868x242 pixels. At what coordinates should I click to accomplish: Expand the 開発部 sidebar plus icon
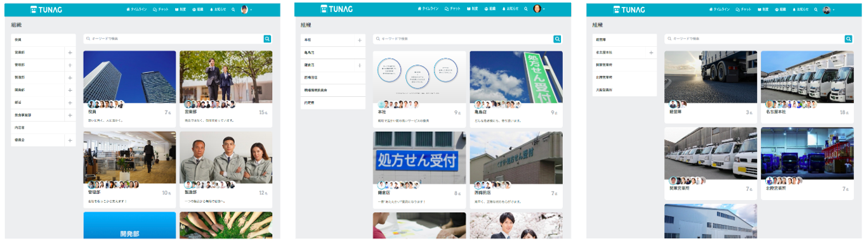tap(70, 90)
